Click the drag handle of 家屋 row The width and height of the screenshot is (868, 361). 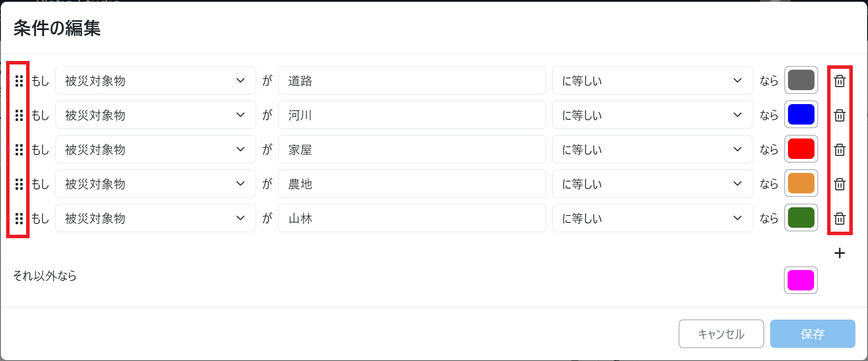click(x=19, y=149)
